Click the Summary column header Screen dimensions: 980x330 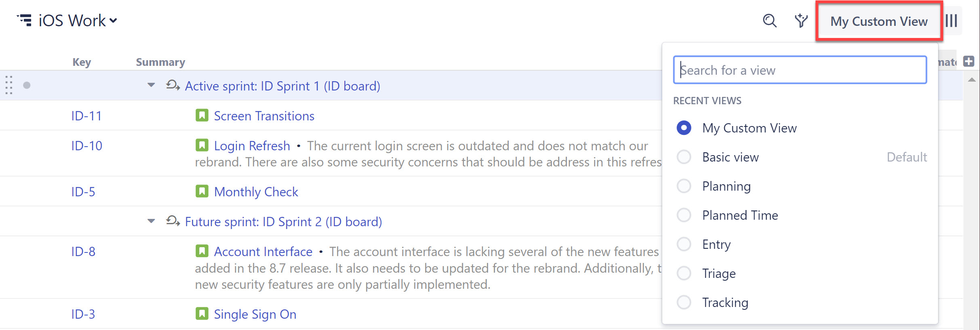(160, 62)
